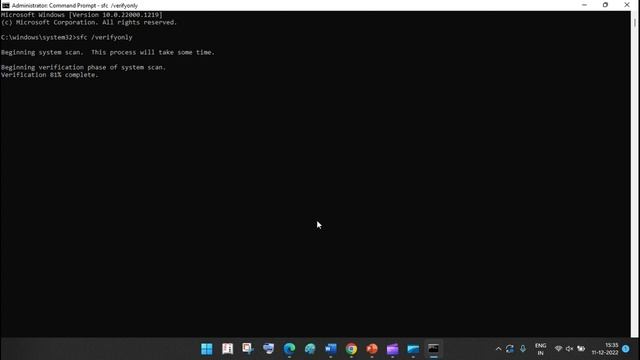The height and width of the screenshot is (360, 640).
Task: Open the second taskbar app after Start
Action: (227, 349)
